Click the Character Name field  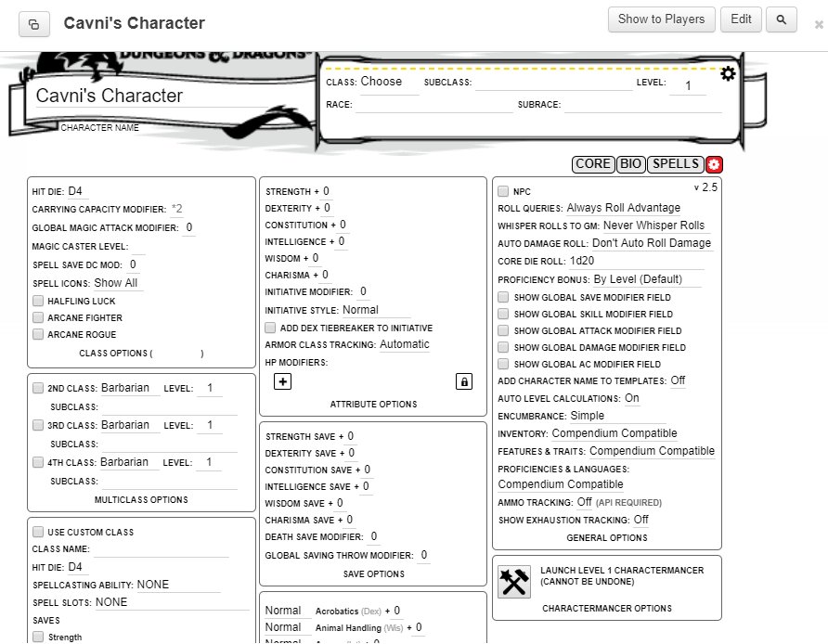click(154, 96)
